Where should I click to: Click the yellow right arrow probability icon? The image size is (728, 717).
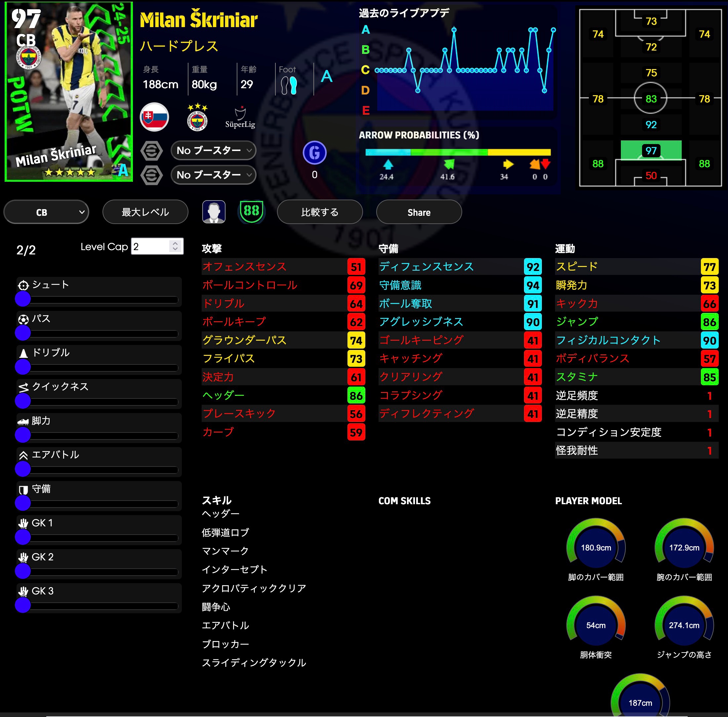(508, 164)
